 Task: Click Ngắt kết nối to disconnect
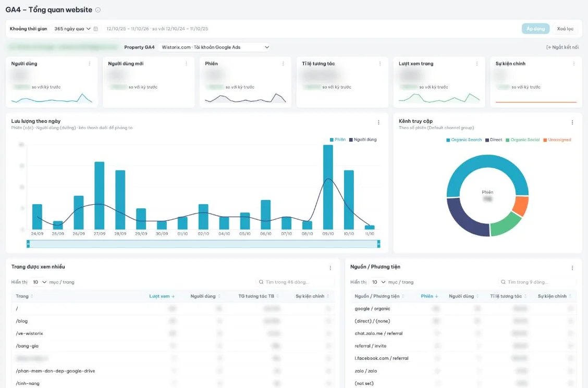pos(562,47)
